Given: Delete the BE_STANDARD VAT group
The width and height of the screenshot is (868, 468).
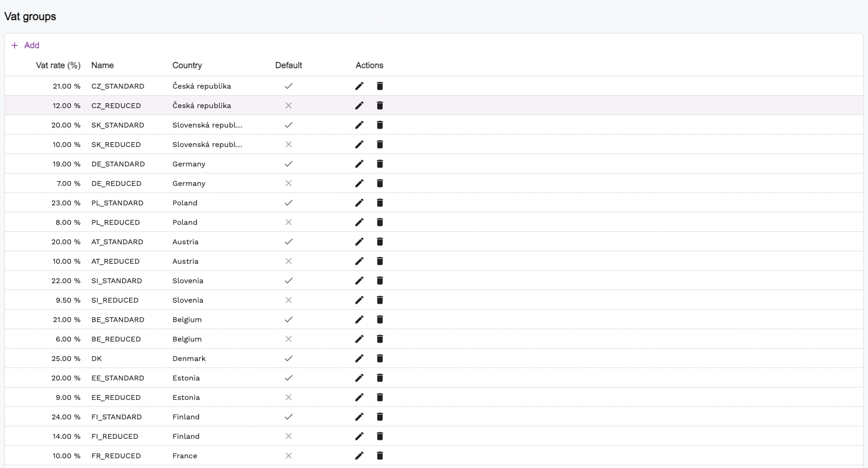Looking at the screenshot, I should click(380, 319).
